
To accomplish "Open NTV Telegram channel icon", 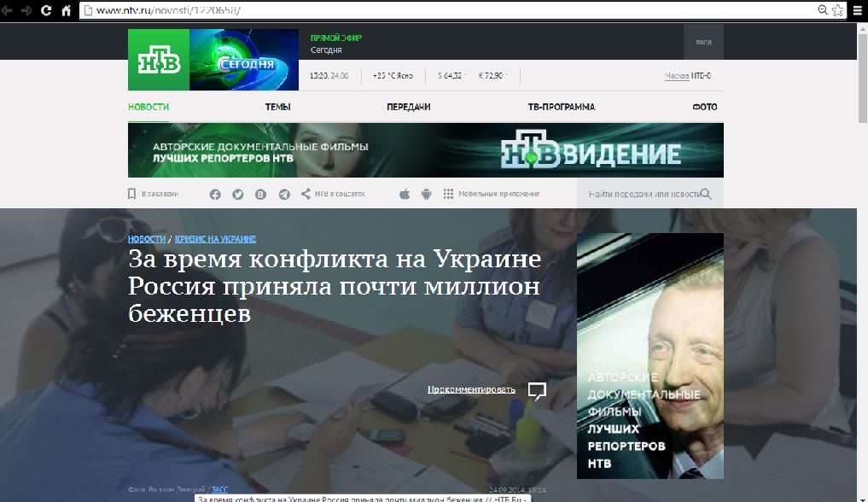I will (284, 195).
